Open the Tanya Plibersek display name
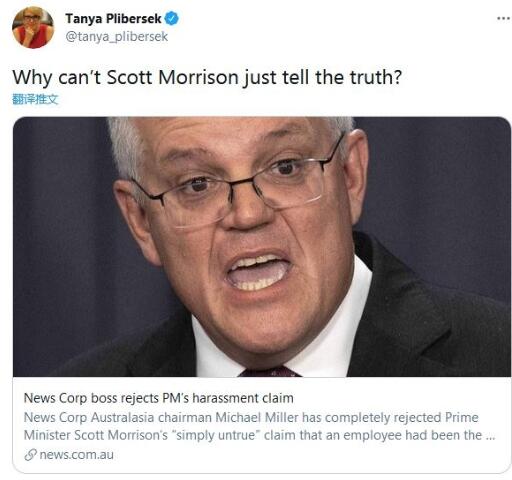 (113, 18)
